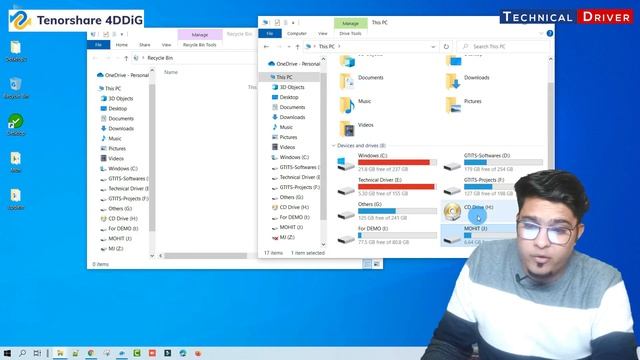The width and height of the screenshot is (640, 360).
Task: Open the Pictures folder in This PC
Action: 464,104
